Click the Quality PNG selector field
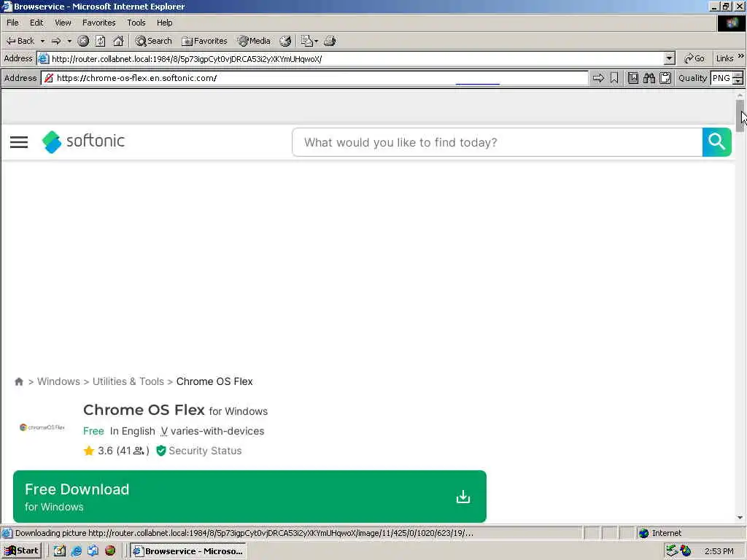The height and width of the screenshot is (560, 747). [721, 78]
